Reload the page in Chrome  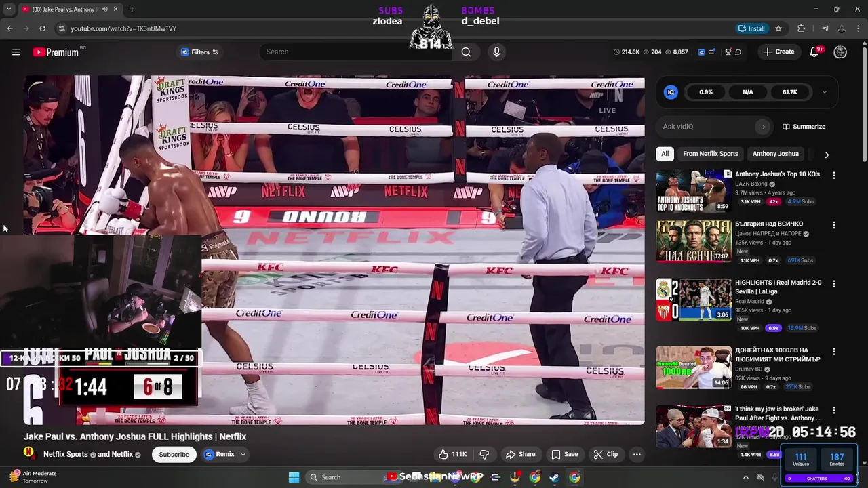(42, 28)
